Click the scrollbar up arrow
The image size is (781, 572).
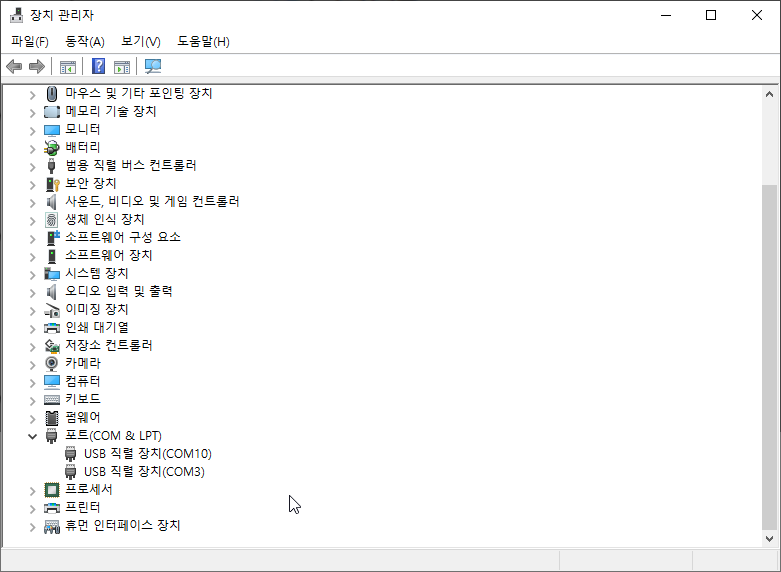pos(769,94)
